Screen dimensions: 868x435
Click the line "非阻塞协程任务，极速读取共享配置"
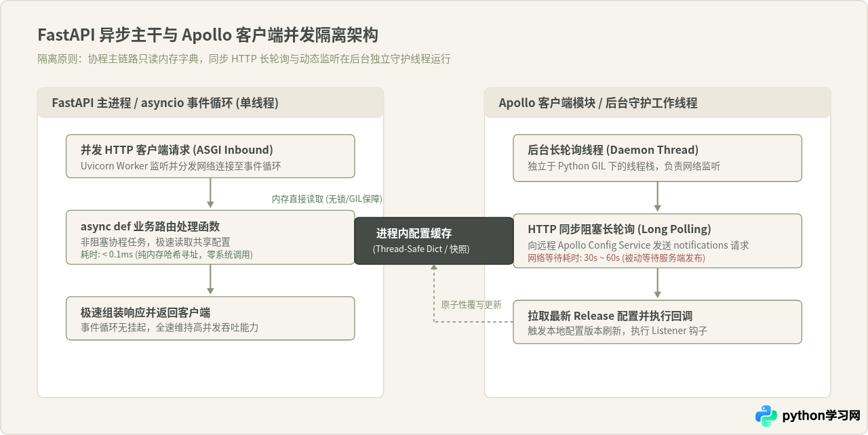point(155,242)
